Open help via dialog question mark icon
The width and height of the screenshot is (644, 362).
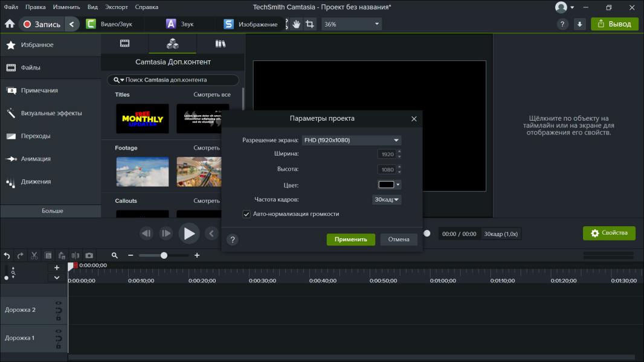tap(233, 240)
